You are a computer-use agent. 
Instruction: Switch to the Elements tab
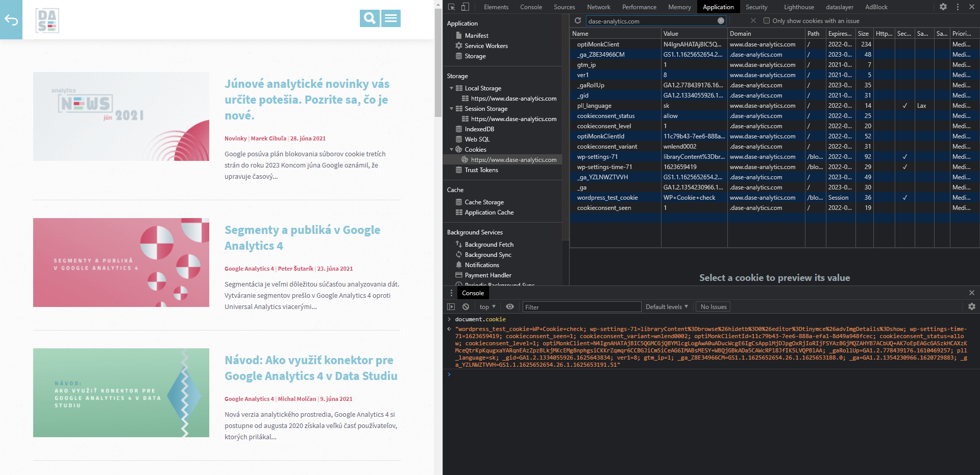[x=496, y=7]
